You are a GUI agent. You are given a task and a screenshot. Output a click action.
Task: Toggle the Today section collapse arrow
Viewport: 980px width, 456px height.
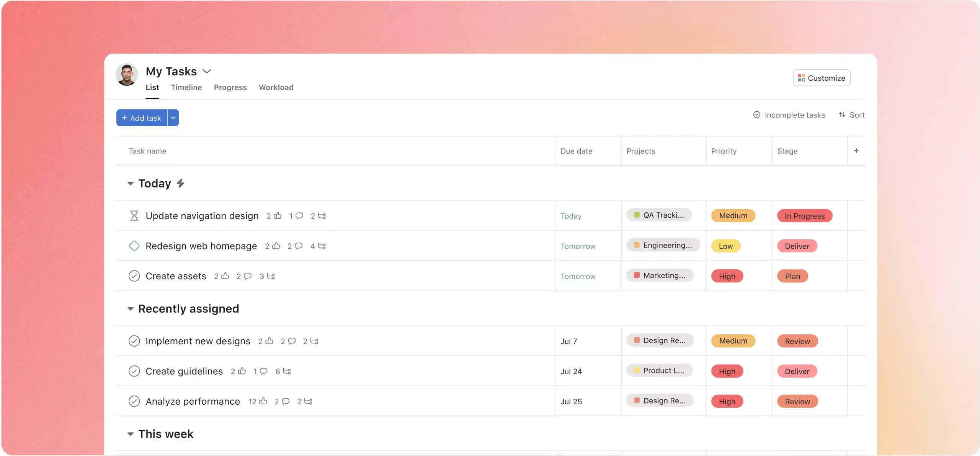pyautogui.click(x=129, y=183)
